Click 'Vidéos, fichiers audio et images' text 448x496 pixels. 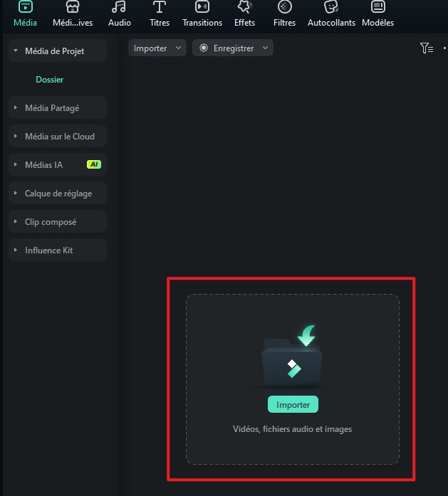(x=292, y=429)
